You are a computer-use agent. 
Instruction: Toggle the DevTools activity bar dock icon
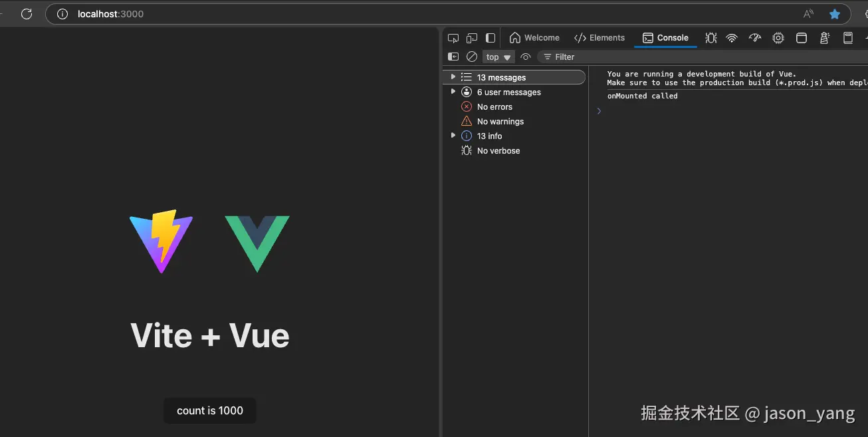point(490,38)
